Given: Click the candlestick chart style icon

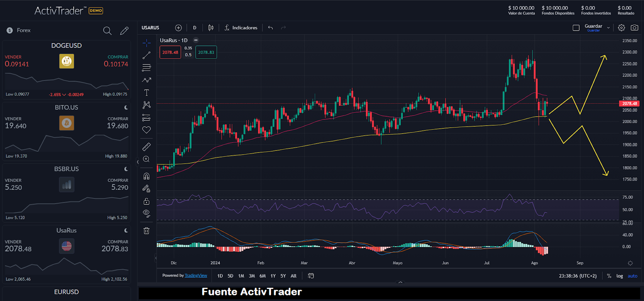Looking at the screenshot, I should (211, 28).
